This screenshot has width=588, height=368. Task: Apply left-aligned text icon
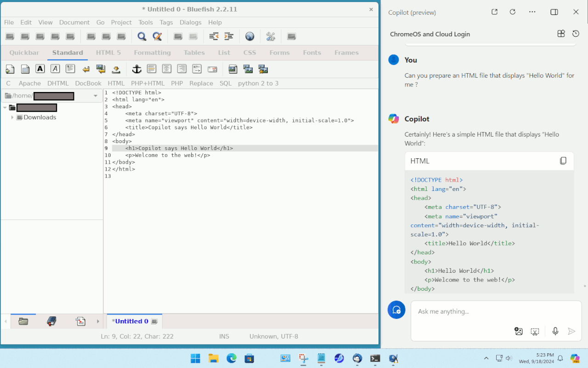pyautogui.click(x=152, y=69)
